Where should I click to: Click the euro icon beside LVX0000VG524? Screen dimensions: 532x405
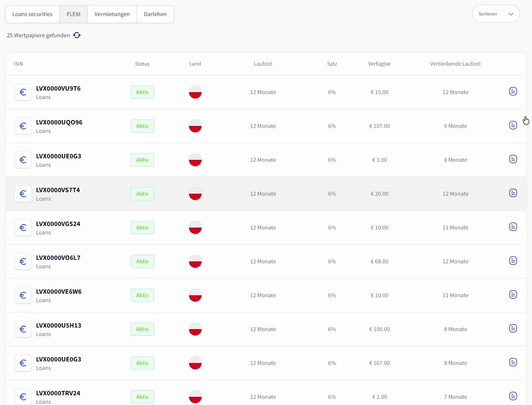tap(23, 228)
